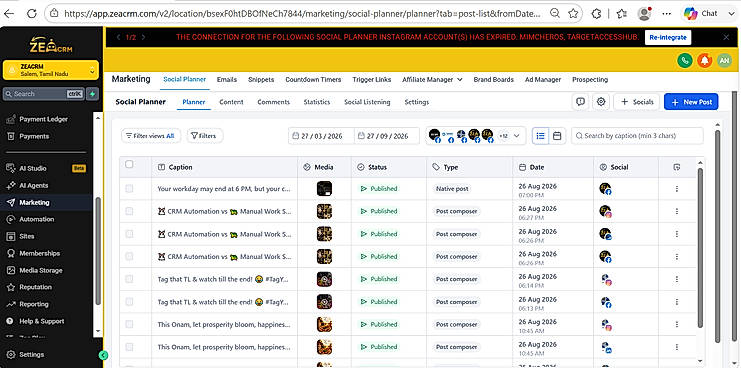The image size is (741, 368).
Task: Click the green collapse sidebar arrow
Action: (104, 355)
